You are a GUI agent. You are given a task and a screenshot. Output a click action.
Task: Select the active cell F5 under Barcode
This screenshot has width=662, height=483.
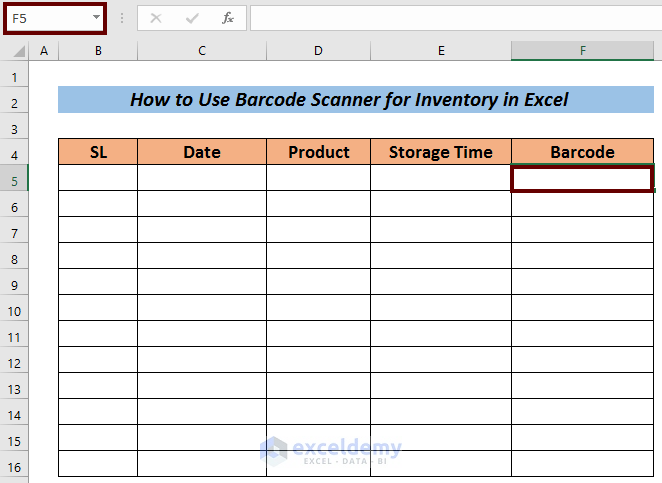(582, 178)
